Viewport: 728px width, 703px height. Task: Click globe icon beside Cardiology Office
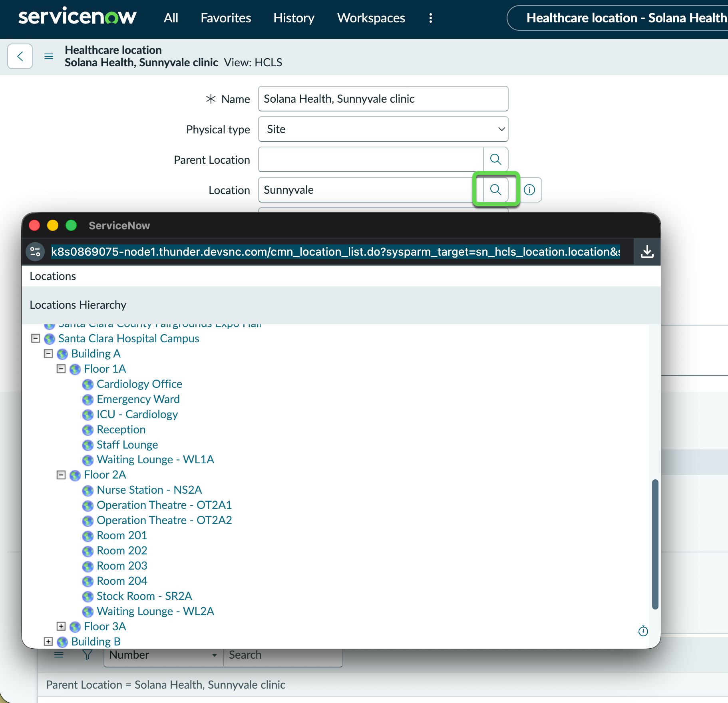[x=88, y=385]
